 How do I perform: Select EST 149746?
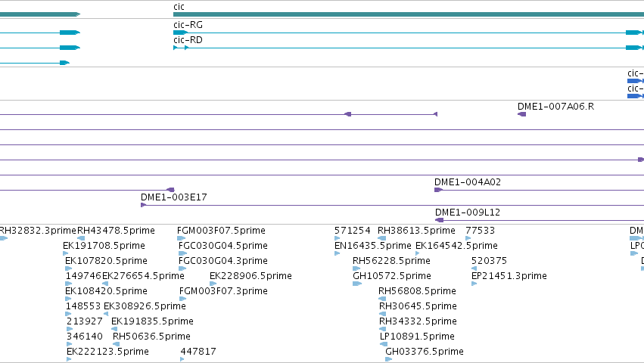(x=83, y=276)
